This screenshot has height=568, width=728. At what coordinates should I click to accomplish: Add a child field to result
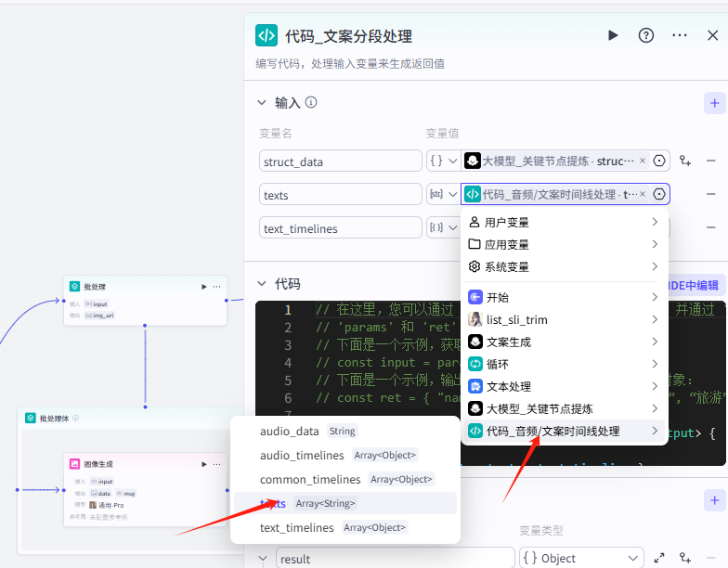coord(685,558)
